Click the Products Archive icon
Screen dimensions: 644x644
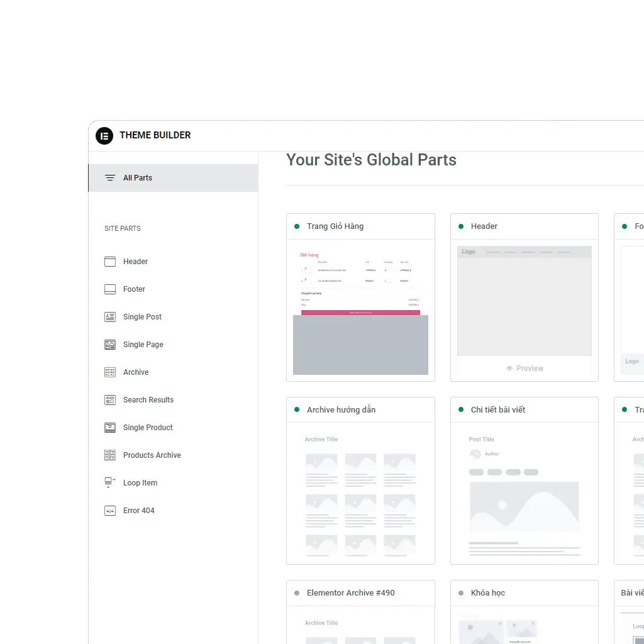(110, 455)
